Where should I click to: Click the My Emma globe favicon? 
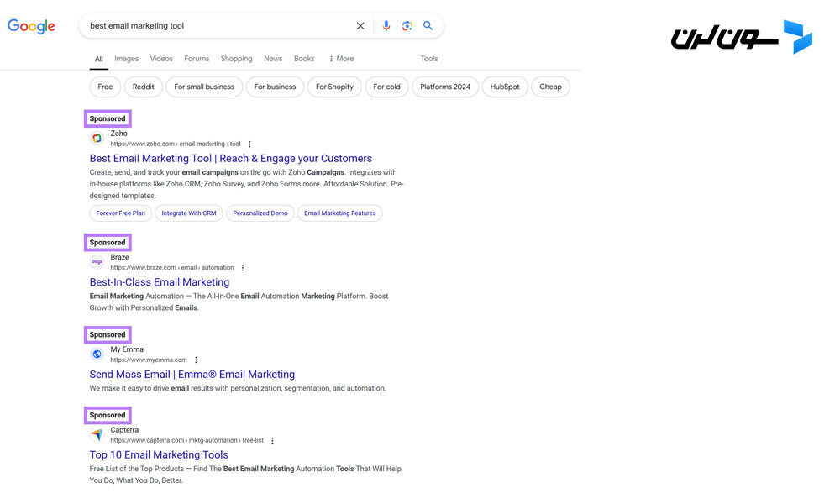[x=97, y=354]
